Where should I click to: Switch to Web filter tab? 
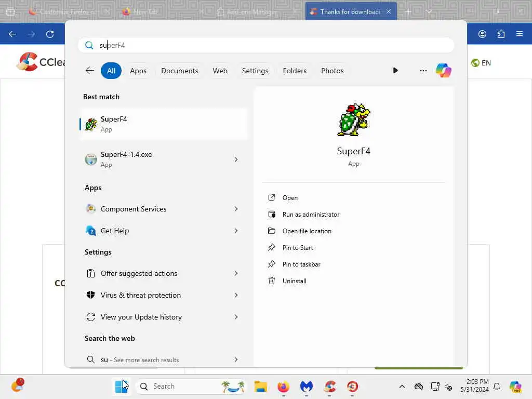tap(220, 71)
